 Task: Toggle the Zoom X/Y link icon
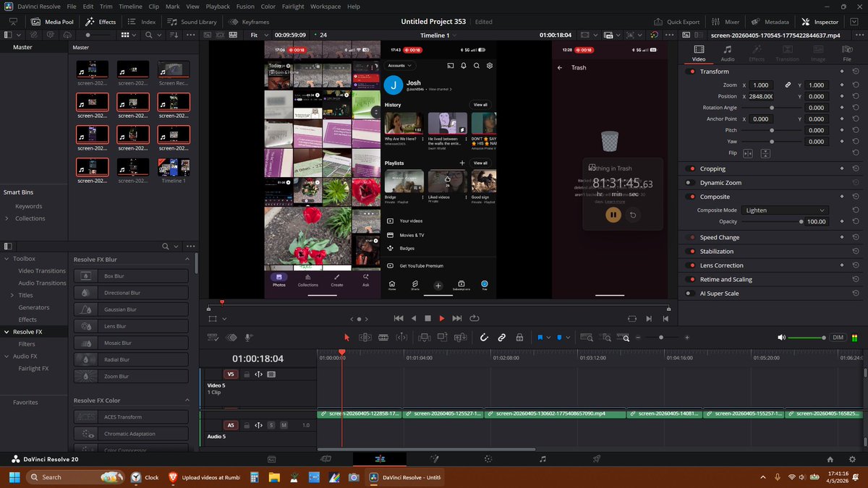pos(788,85)
